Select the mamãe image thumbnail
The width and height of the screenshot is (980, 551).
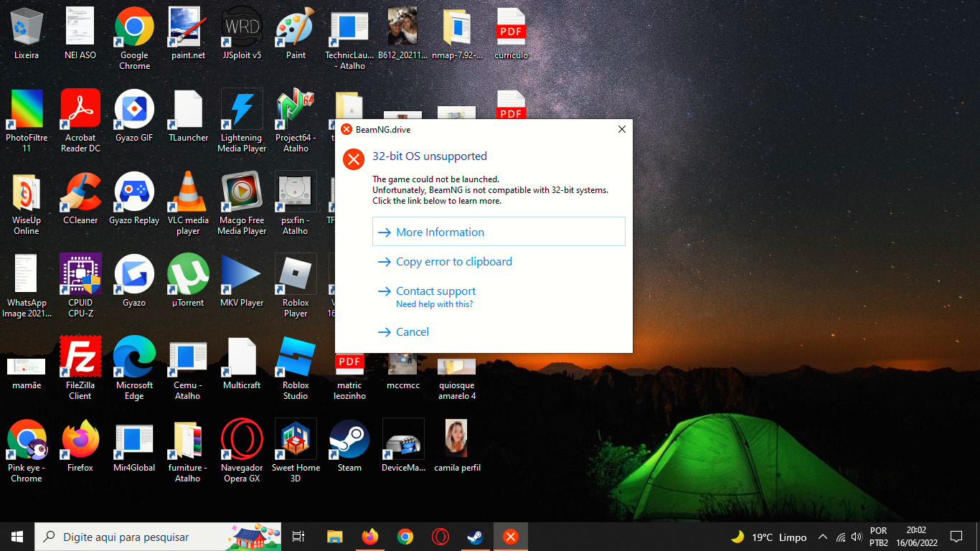click(x=27, y=366)
